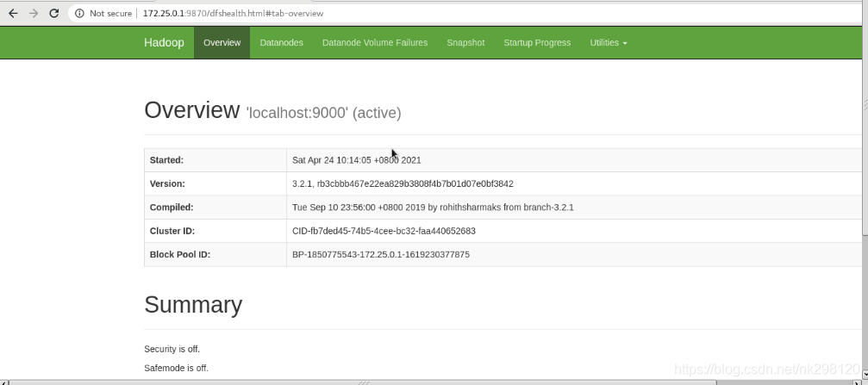
Task: Open Datanode Volume Failures tab
Action: pyautogui.click(x=375, y=42)
